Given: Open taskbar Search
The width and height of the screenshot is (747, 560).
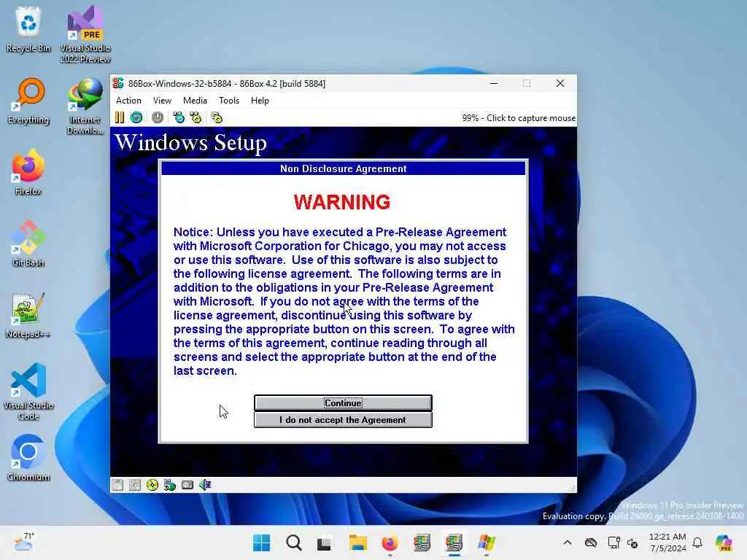Looking at the screenshot, I should click(293, 542).
